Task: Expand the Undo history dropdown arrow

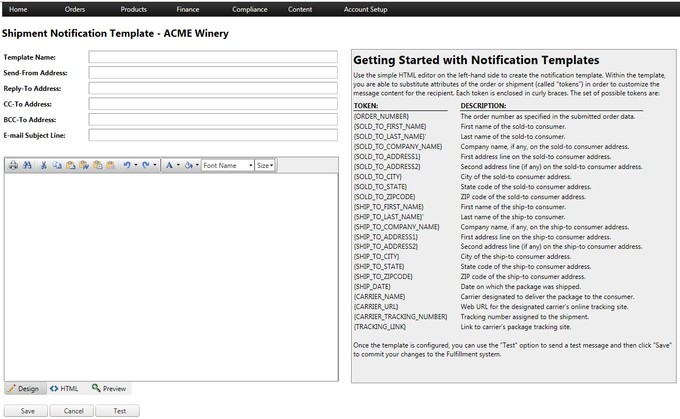Action: point(135,165)
